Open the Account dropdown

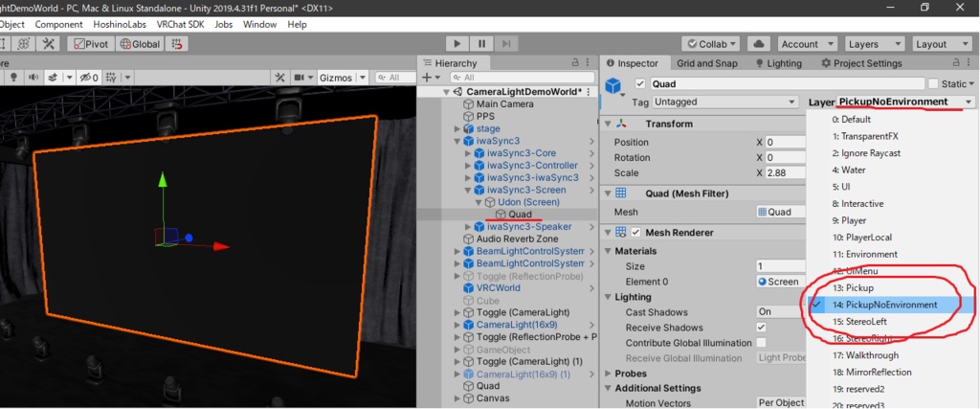click(x=807, y=44)
